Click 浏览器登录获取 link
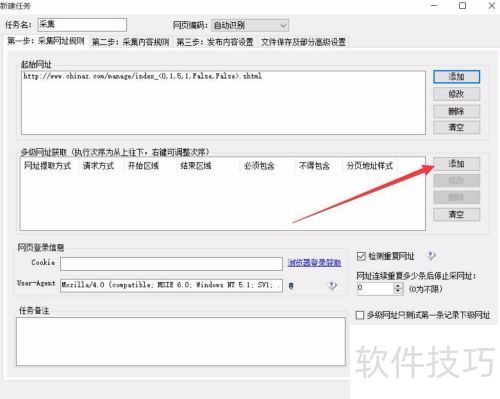 [314, 263]
